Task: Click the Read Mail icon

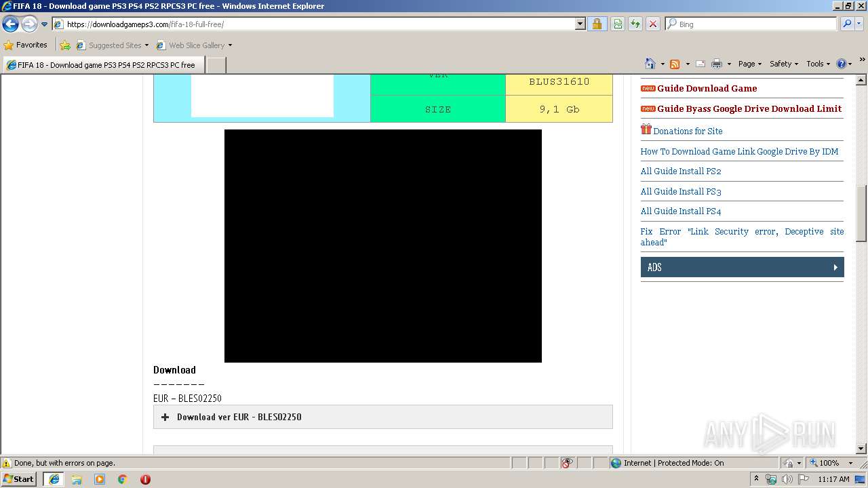Action: click(x=701, y=64)
